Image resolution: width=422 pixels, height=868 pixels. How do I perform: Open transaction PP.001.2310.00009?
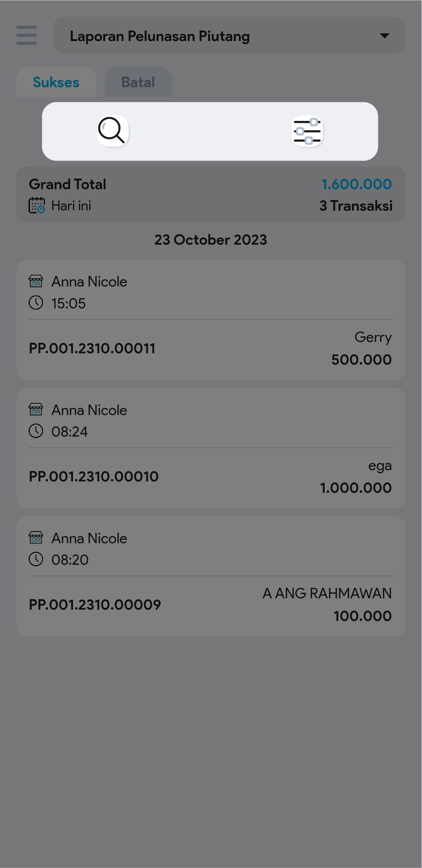tap(95, 605)
